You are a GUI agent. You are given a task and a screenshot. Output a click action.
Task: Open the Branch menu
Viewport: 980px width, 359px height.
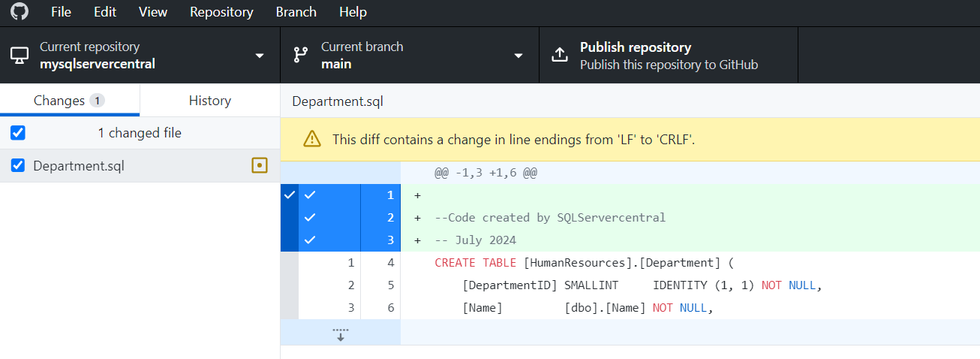coord(296,12)
